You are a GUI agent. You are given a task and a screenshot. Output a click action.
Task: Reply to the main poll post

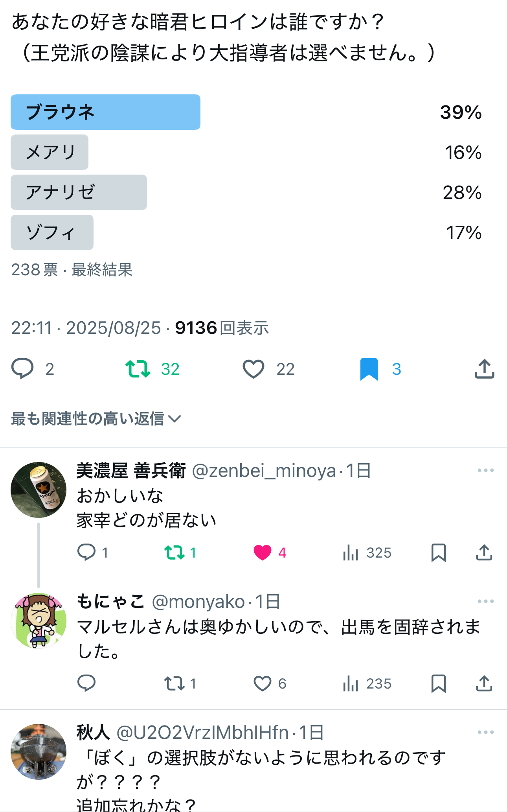(22, 369)
